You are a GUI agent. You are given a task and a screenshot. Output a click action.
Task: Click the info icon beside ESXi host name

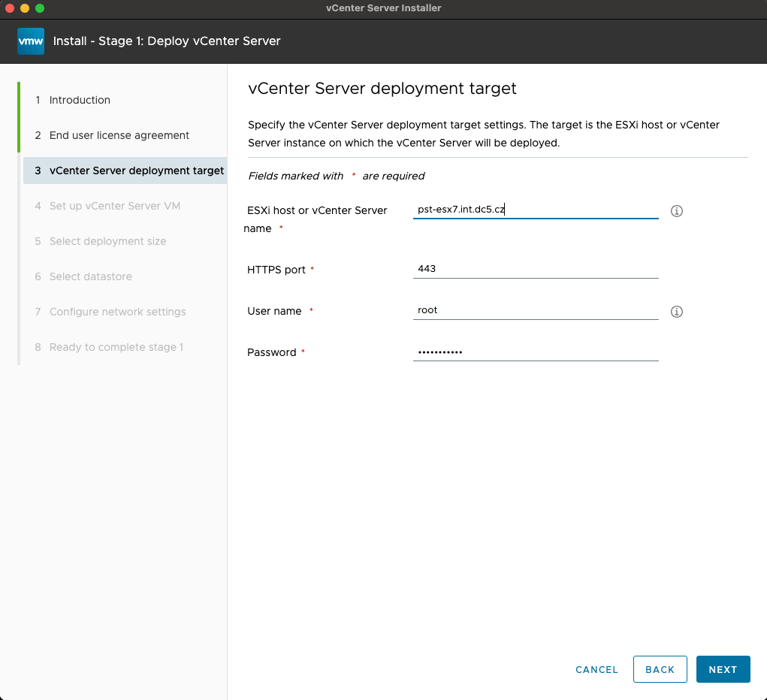(x=677, y=211)
